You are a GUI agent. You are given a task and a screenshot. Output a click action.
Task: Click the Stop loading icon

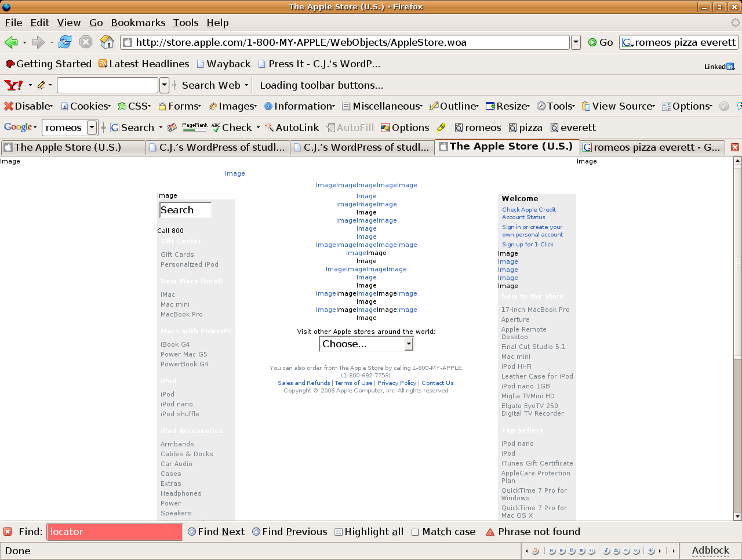pos(86,42)
